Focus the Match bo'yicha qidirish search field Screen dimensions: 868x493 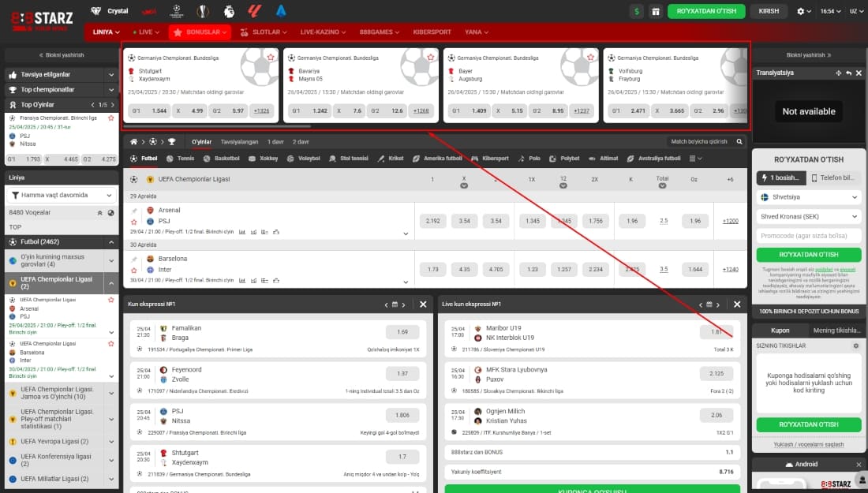[x=698, y=142]
